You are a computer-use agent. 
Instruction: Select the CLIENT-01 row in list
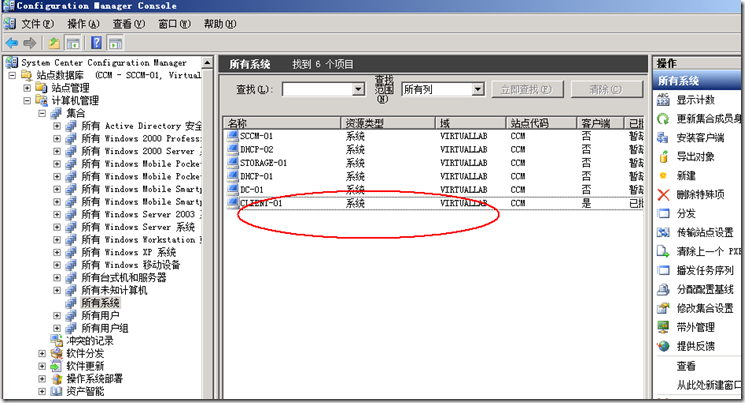pos(434,203)
